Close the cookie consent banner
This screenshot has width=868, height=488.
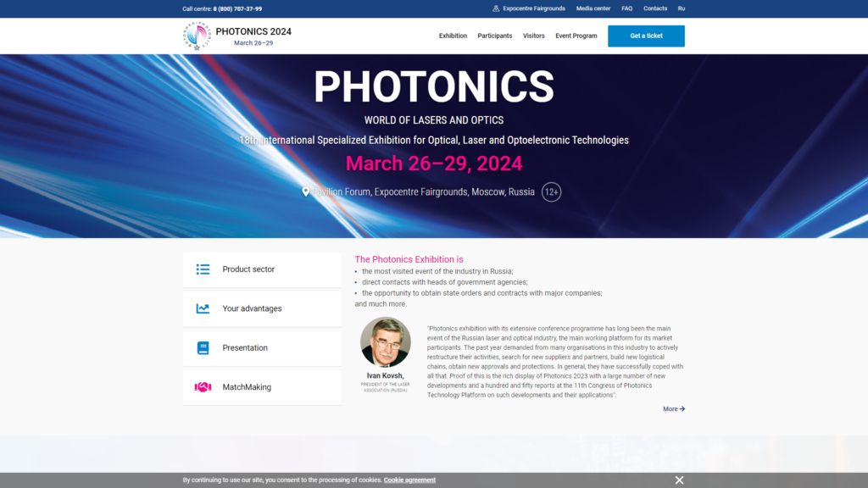(x=679, y=480)
